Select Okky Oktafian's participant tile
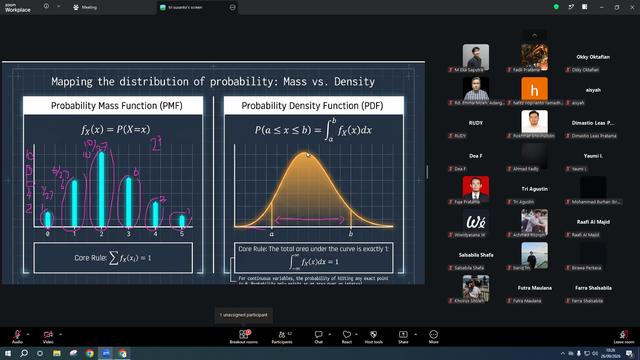640x360 pixels. click(x=593, y=58)
